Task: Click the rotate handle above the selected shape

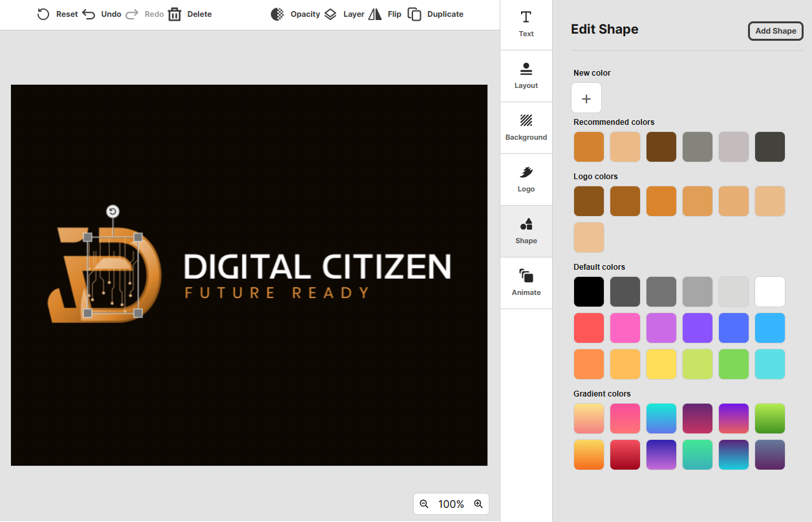Action: click(112, 212)
